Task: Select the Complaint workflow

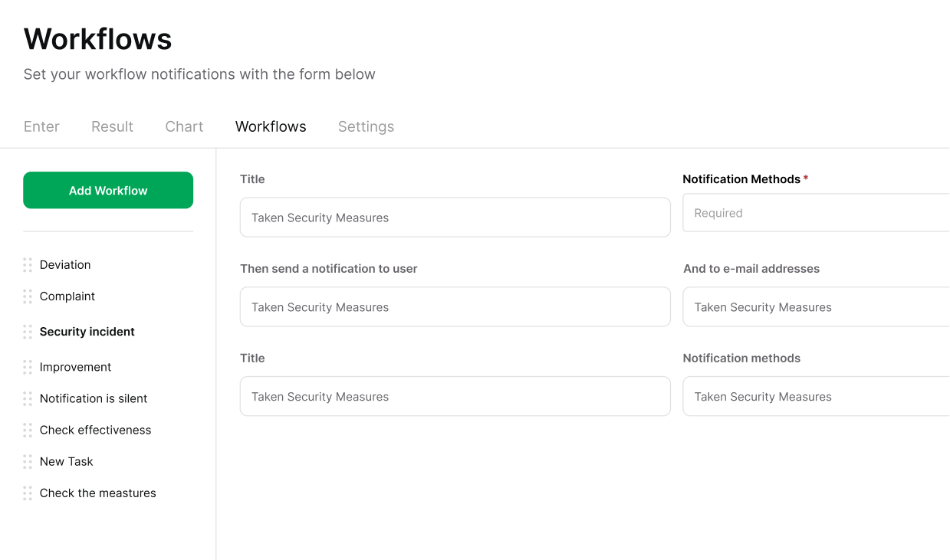Action: pos(67,296)
